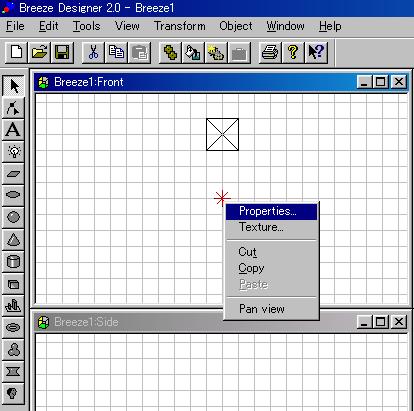Create new document with blank page icon
Image resolution: width=414 pixels, height=411 pixels.
16,52
